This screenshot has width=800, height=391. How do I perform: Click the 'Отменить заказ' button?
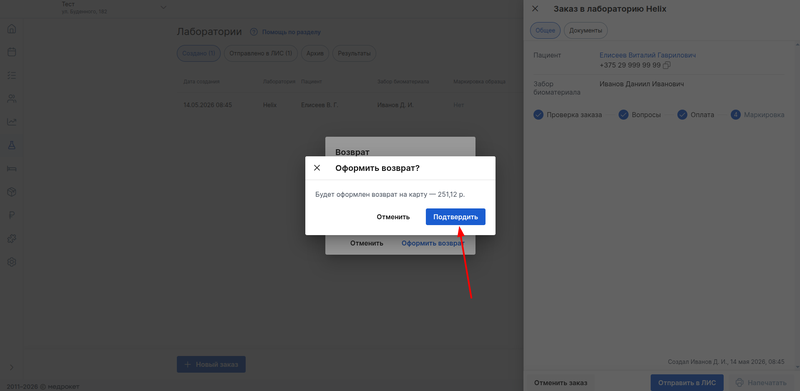561,383
